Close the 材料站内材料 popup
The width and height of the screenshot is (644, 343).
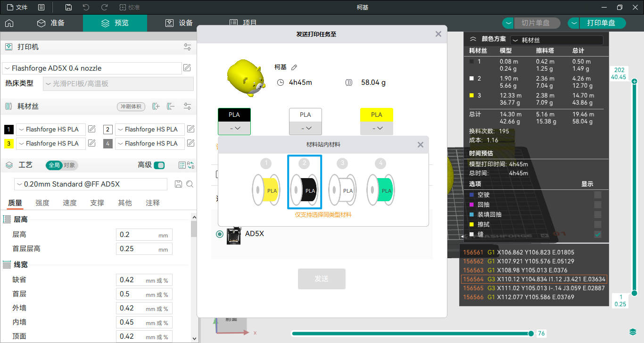[421, 145]
